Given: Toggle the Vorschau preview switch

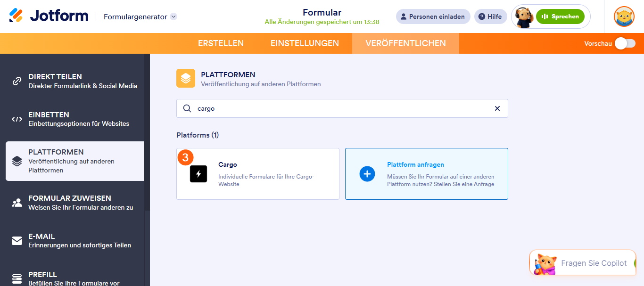Looking at the screenshot, I should point(625,43).
